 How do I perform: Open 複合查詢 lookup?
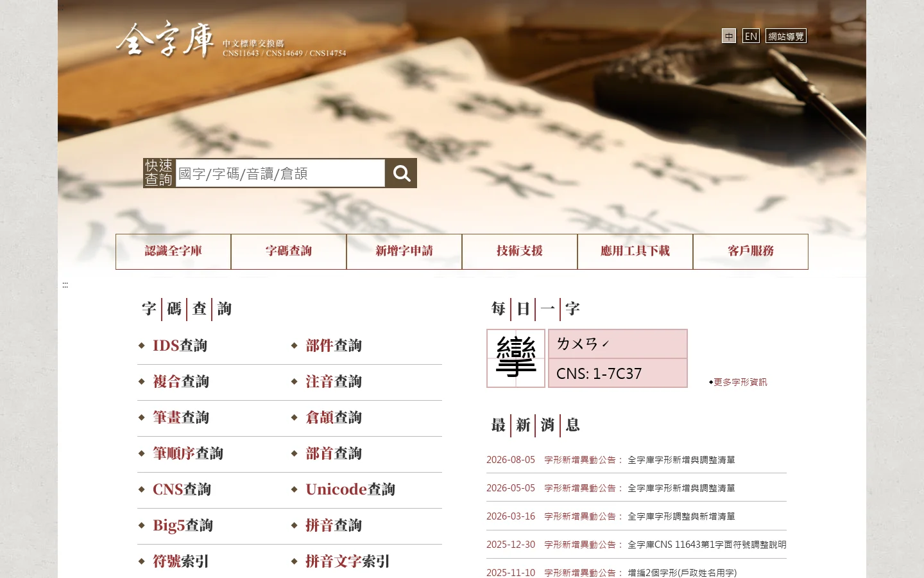(181, 381)
